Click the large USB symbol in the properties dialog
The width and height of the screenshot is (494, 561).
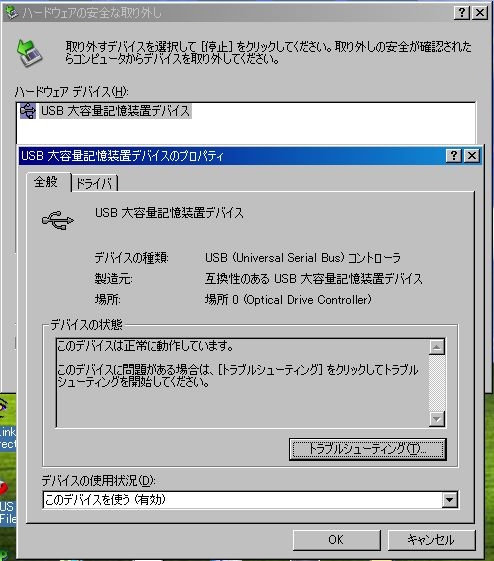pyautogui.click(x=58, y=220)
